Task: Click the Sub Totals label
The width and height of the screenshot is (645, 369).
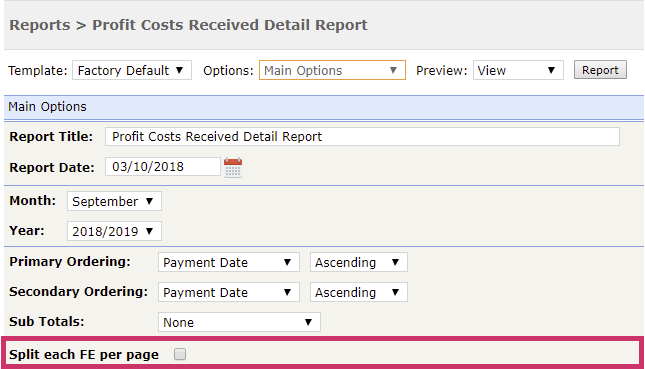Action: click(x=47, y=321)
